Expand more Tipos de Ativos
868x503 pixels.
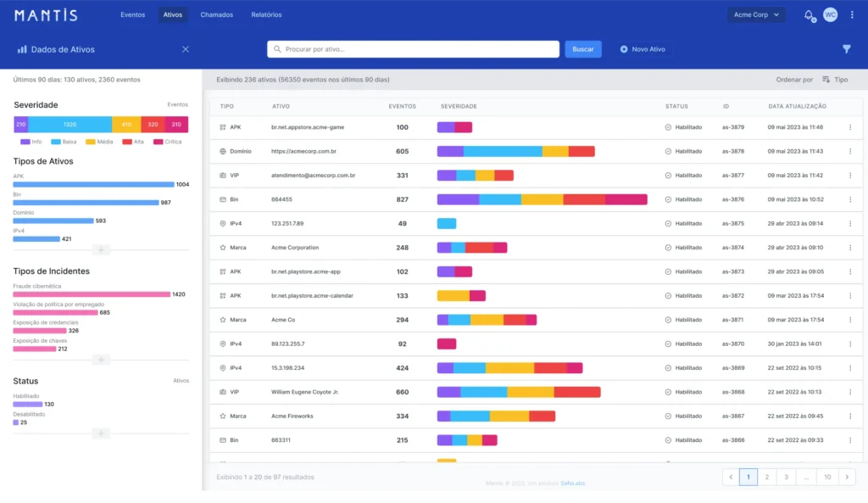pos(101,249)
